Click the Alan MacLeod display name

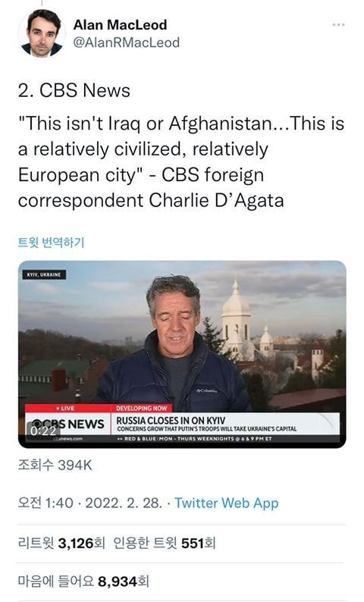click(120, 24)
